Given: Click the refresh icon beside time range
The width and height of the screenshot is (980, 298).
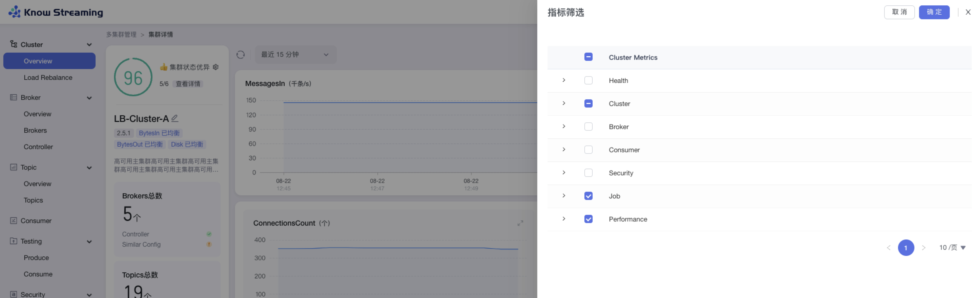Looking at the screenshot, I should [240, 55].
